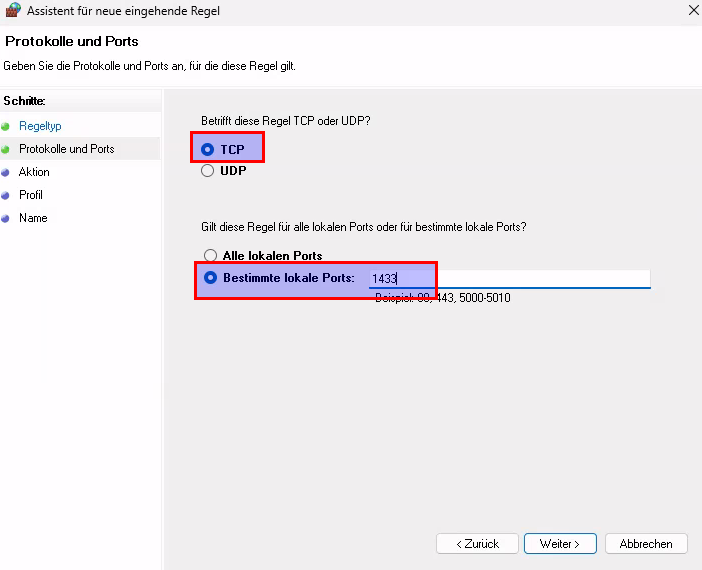Select 'Protokolle und Ports' in steps list
Image resolution: width=702 pixels, height=570 pixels.
pos(66,149)
